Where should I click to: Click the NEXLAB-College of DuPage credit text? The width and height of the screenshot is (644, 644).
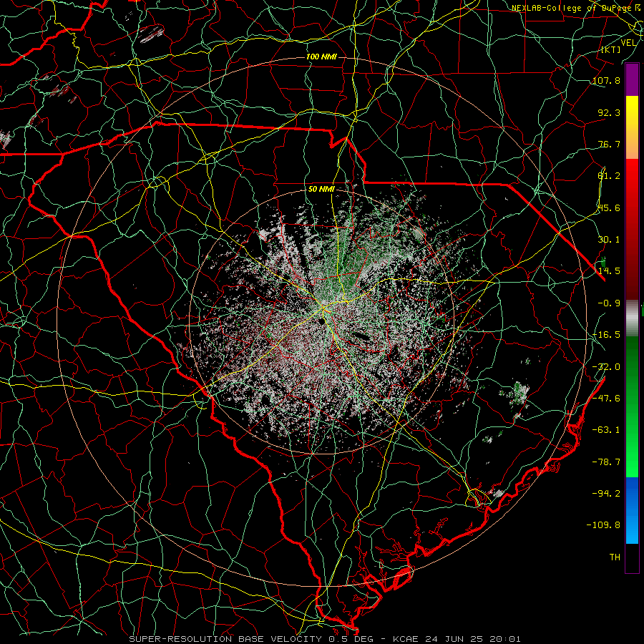coord(571,8)
